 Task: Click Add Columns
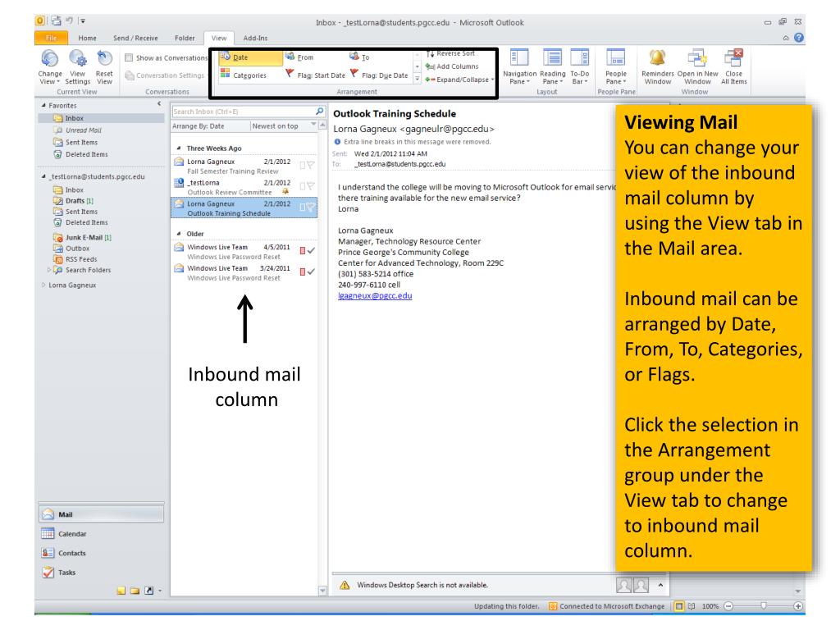452,66
